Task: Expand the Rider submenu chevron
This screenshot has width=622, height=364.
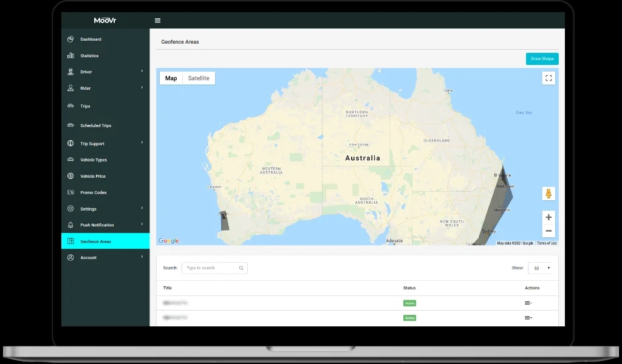Action: coord(142,87)
